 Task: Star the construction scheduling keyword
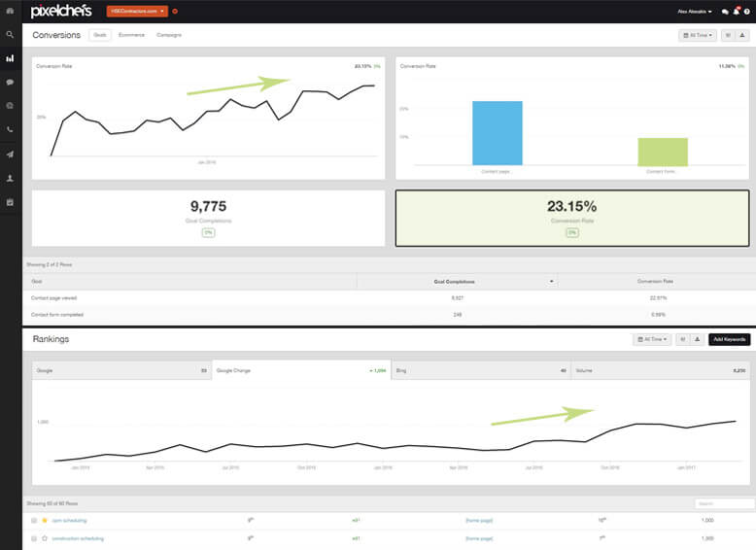pyautogui.click(x=45, y=538)
